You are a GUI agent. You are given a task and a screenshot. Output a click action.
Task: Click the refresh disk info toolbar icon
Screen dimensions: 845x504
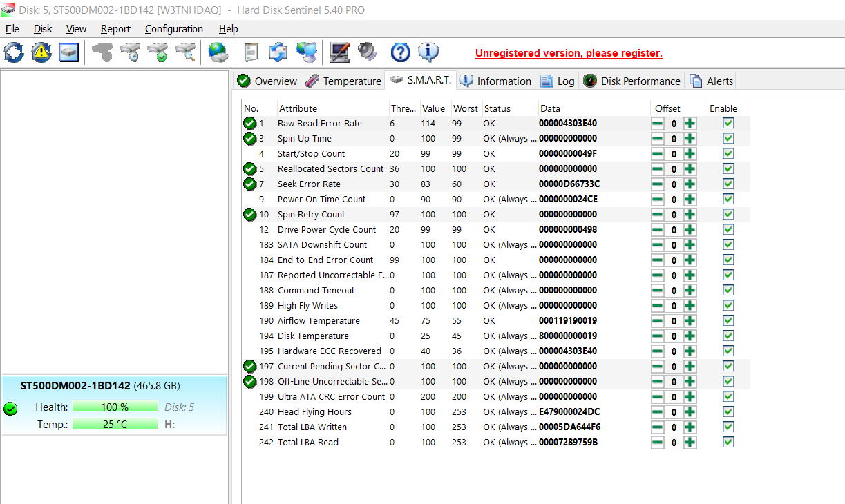pyautogui.click(x=14, y=52)
